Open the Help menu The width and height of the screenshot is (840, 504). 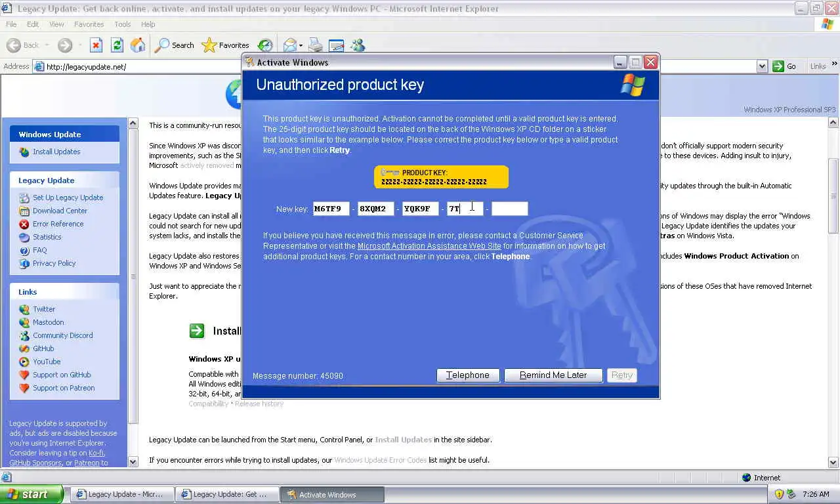[148, 24]
